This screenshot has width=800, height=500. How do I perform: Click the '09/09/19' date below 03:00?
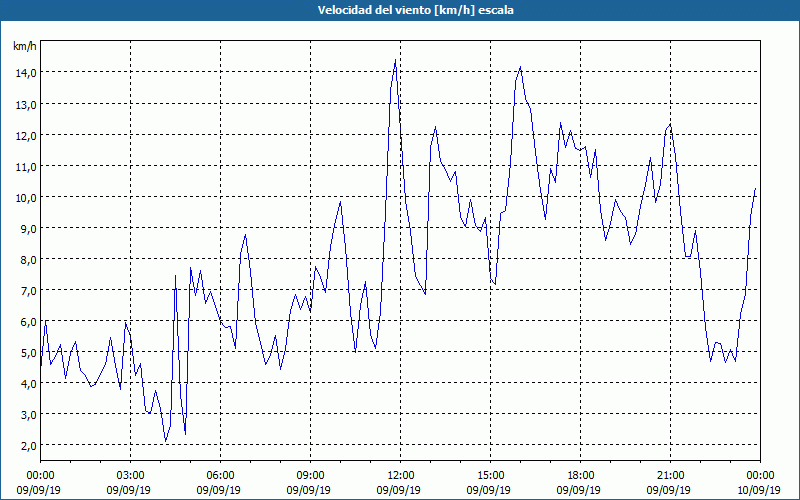[x=129, y=490]
